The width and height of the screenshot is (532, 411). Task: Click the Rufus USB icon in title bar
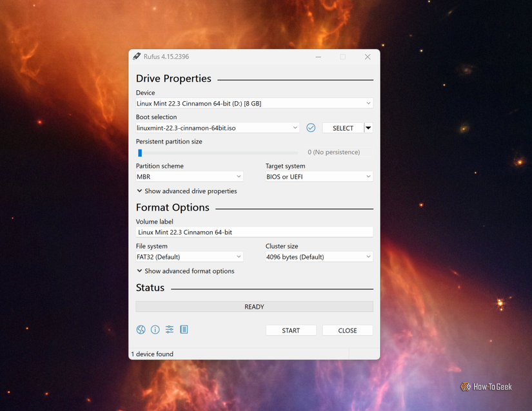click(x=137, y=56)
